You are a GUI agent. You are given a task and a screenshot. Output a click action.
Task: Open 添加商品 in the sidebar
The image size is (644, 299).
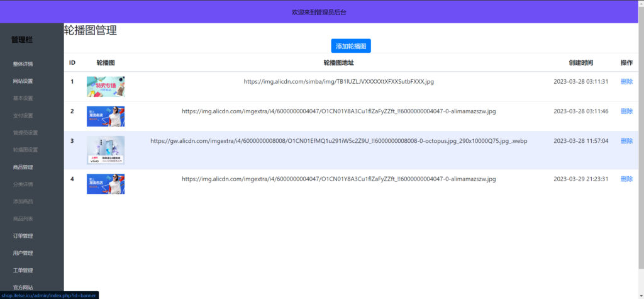click(x=23, y=201)
